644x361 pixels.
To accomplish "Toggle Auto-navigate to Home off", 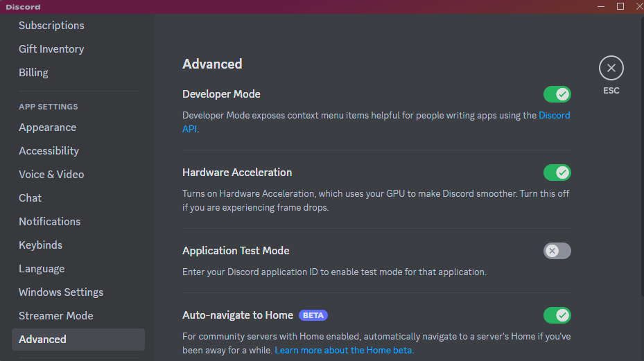I will 557,315.
